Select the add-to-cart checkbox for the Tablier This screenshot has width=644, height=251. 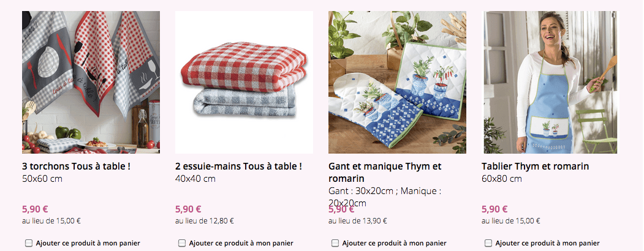488,243
